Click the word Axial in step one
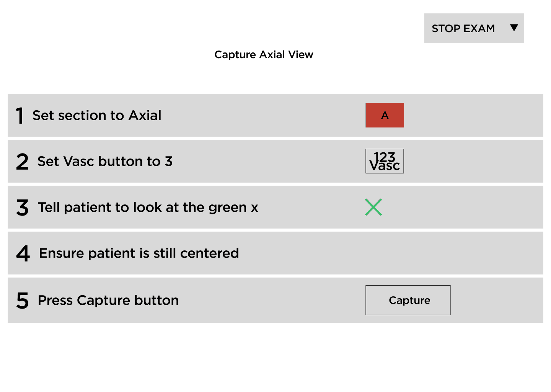The height and width of the screenshot is (392, 551). pyautogui.click(x=145, y=115)
